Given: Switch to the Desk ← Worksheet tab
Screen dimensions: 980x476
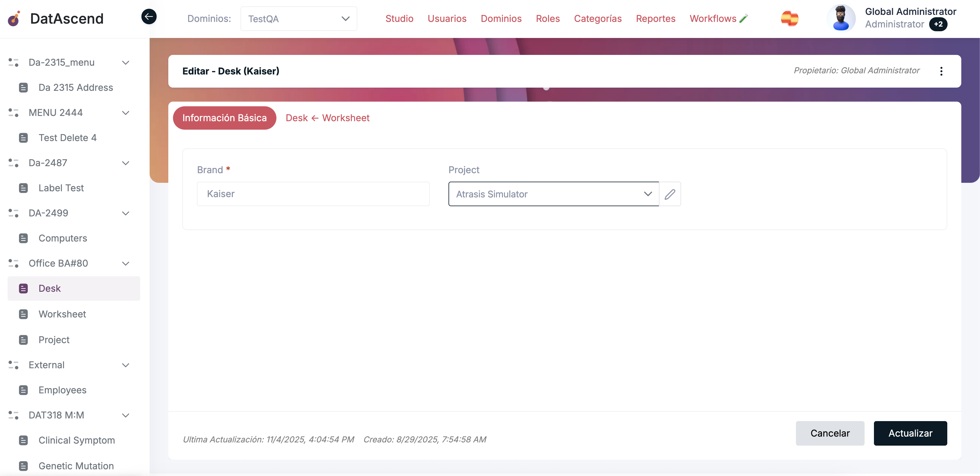Looking at the screenshot, I should [327, 118].
